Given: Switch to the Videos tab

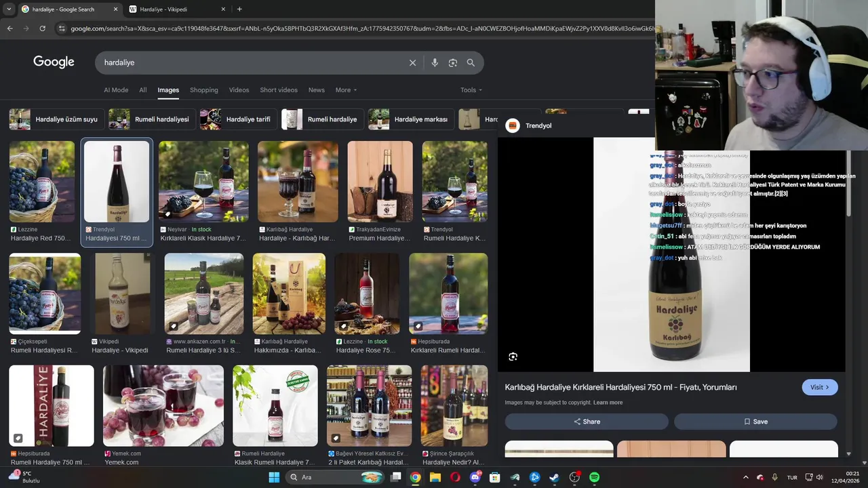Looking at the screenshot, I should [239, 90].
